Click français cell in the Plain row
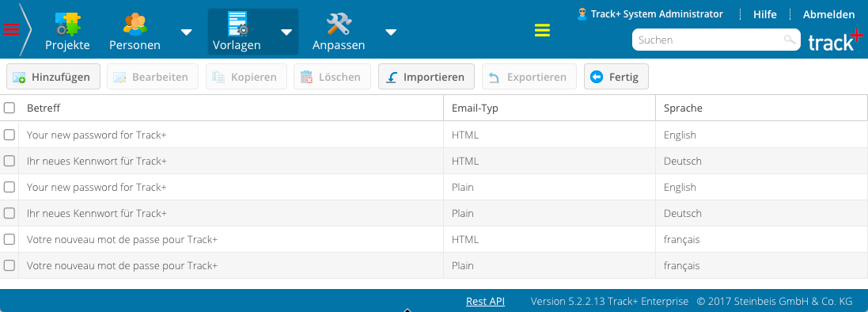The image size is (868, 312). tap(681, 266)
